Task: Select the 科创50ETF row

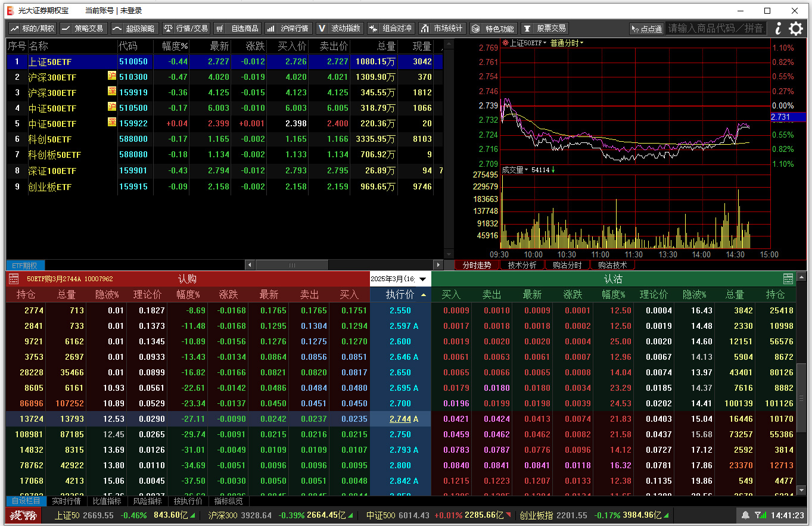Action: click(225, 139)
